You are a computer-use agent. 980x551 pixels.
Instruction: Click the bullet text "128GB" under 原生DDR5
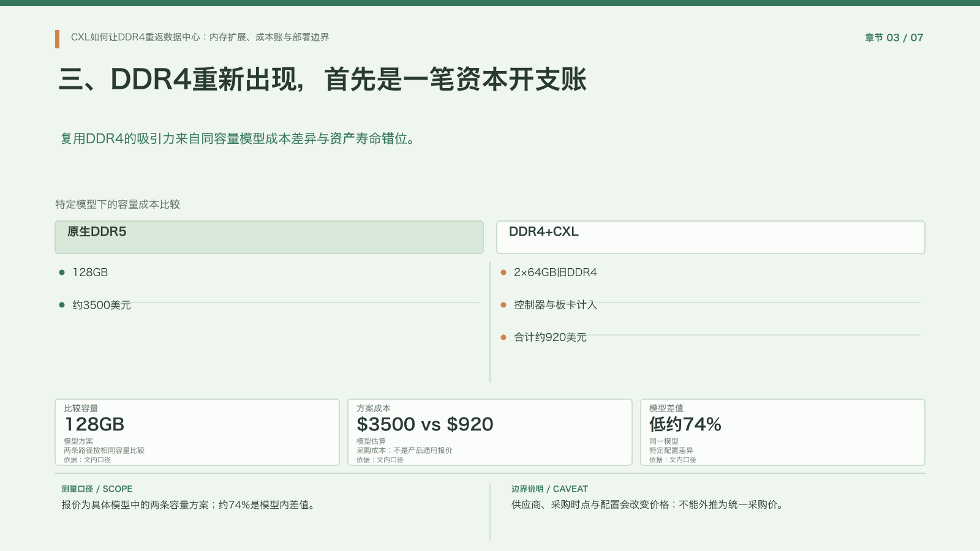[x=90, y=272]
